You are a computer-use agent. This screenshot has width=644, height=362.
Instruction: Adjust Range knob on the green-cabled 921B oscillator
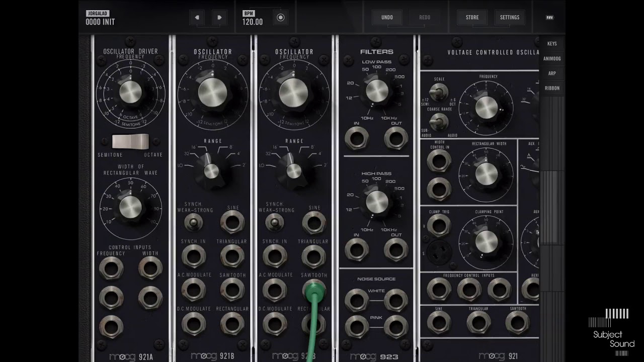point(293,171)
